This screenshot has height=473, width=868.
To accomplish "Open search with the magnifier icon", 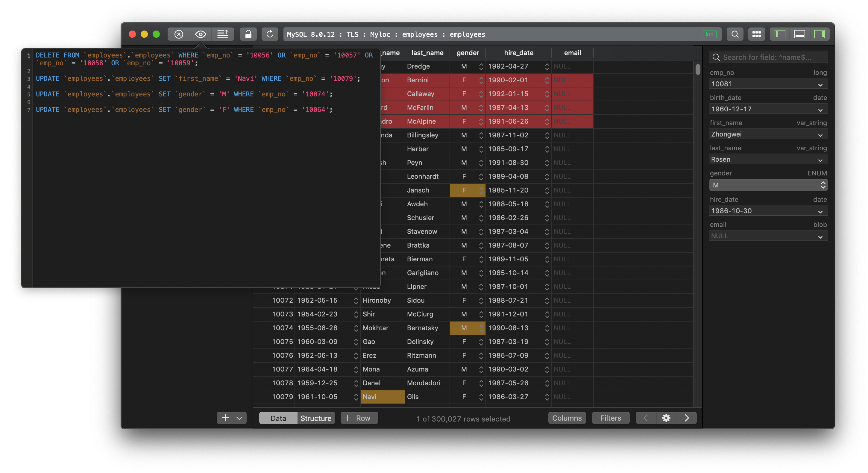I will point(735,34).
